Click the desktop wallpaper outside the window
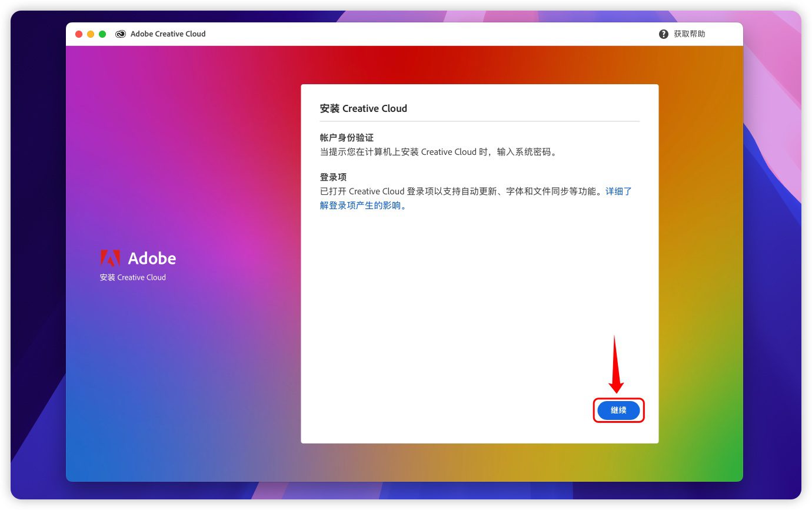Screen dimensions: 812x510 click(36, 236)
